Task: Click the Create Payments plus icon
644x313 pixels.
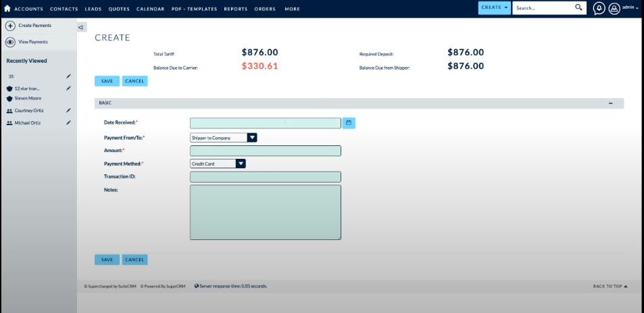Action: [x=10, y=26]
